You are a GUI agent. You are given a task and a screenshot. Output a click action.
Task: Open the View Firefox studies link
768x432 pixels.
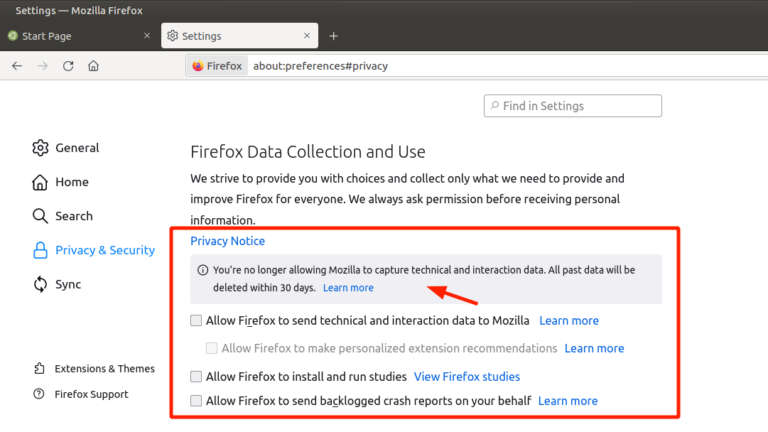[467, 377]
